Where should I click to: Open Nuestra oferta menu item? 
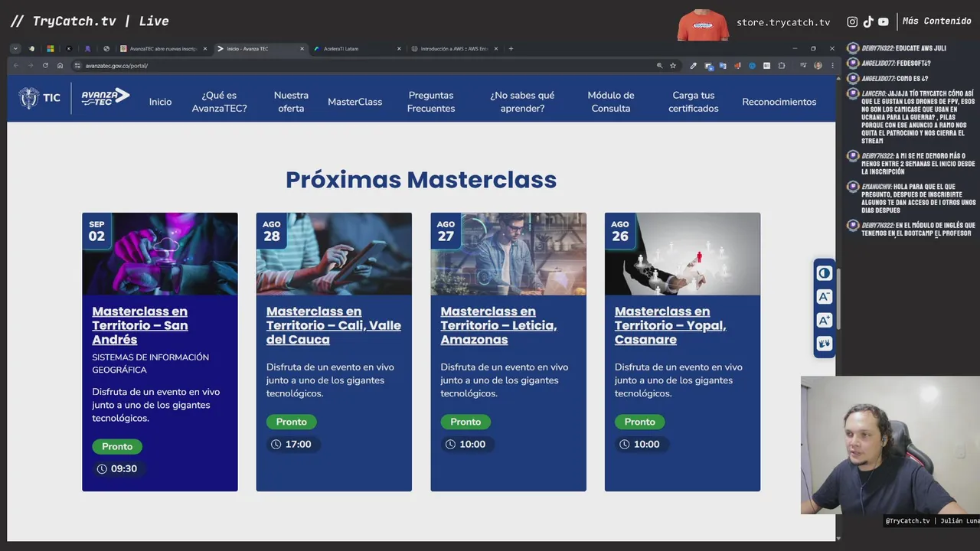click(291, 102)
